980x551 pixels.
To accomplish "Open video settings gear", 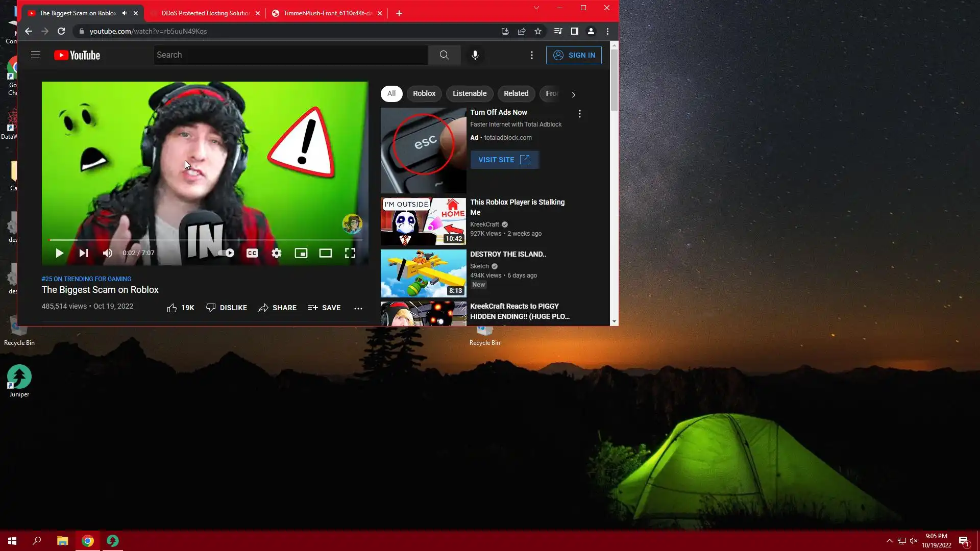I will (276, 253).
